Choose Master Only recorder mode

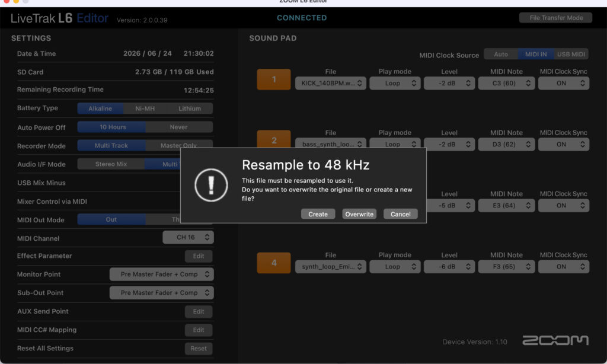tap(179, 144)
